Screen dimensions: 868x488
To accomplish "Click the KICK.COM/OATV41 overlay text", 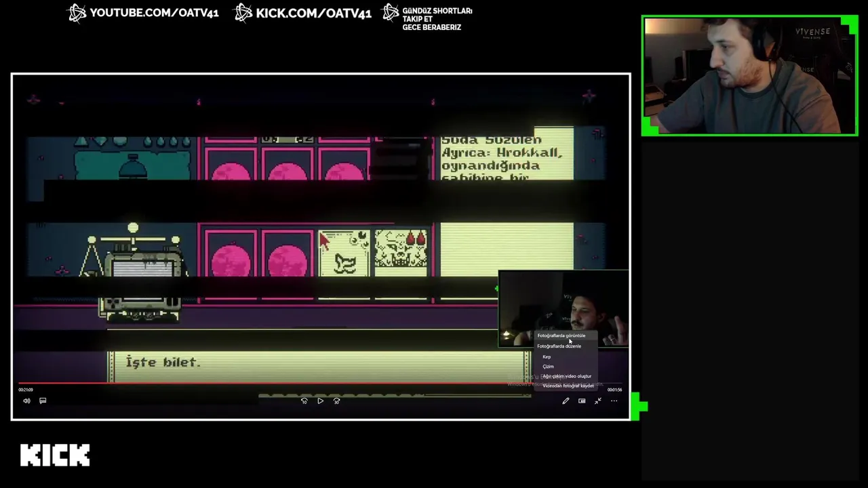I will 313,13.
